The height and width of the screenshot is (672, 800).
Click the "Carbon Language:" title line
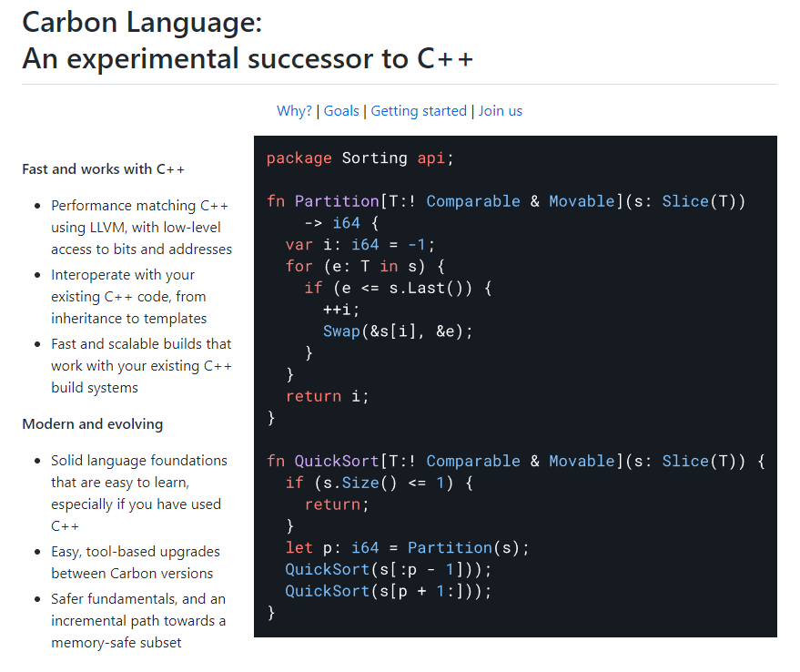[142, 21]
